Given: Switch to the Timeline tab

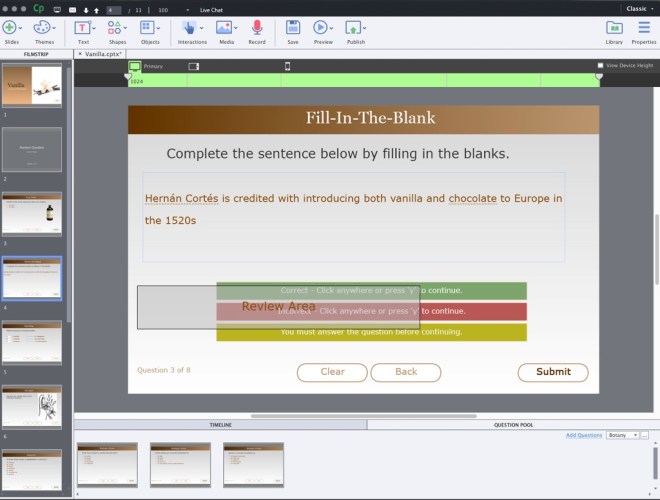Looking at the screenshot, I should point(221,425).
